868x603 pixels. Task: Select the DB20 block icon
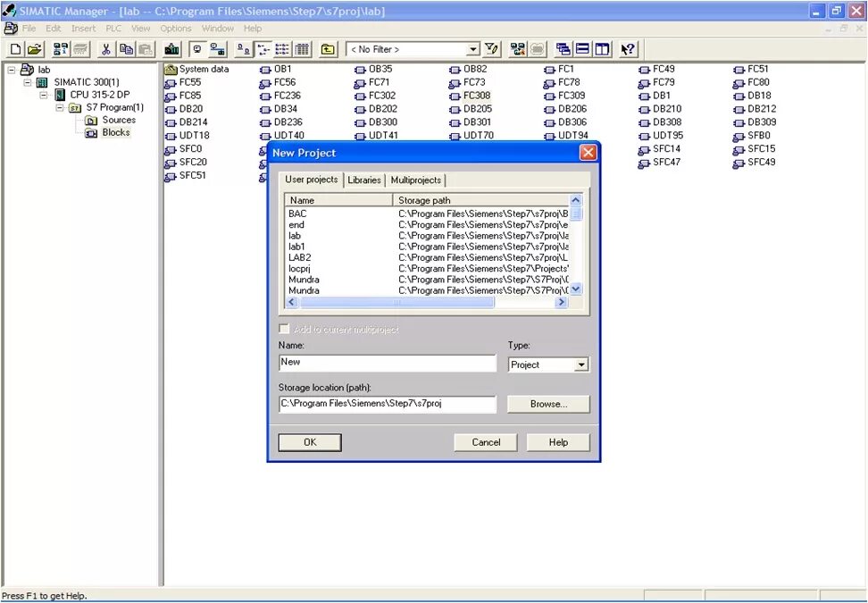171,110
